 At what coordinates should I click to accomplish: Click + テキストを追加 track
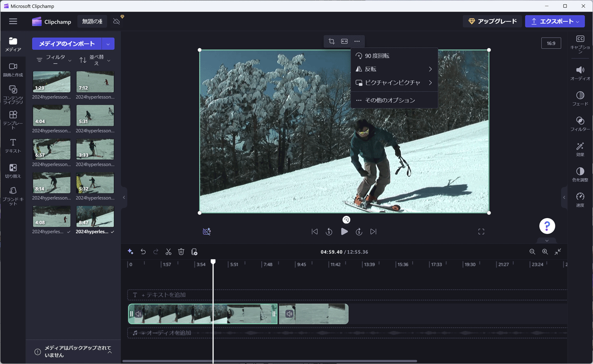(x=347, y=295)
